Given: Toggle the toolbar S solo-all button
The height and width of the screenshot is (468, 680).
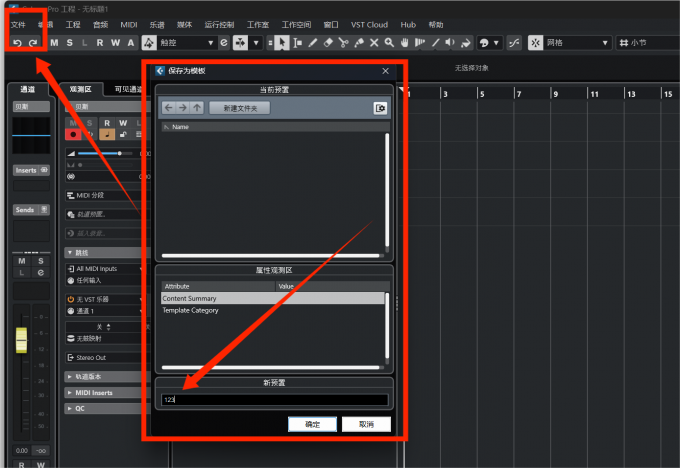Looking at the screenshot, I should point(69,43).
